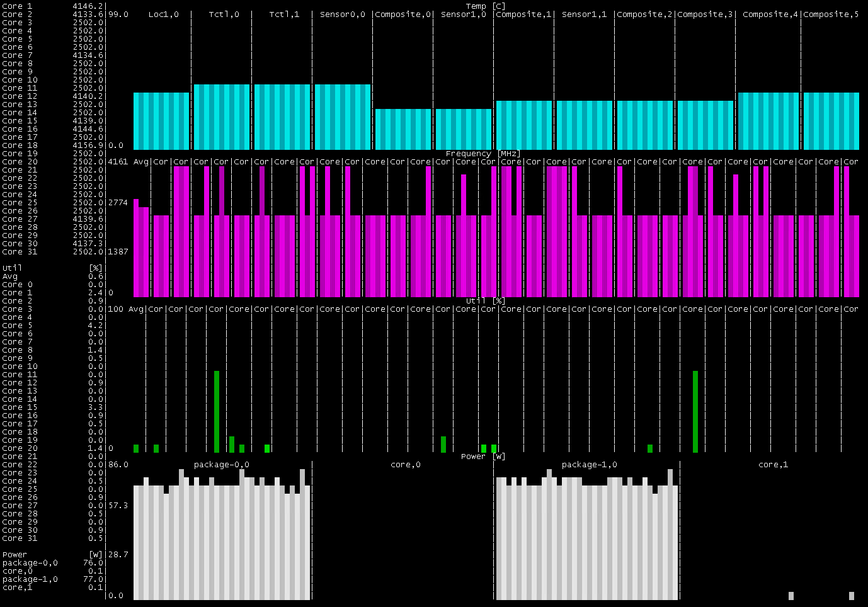Click the core,0 power graph header
868x607 pixels.
point(405,465)
